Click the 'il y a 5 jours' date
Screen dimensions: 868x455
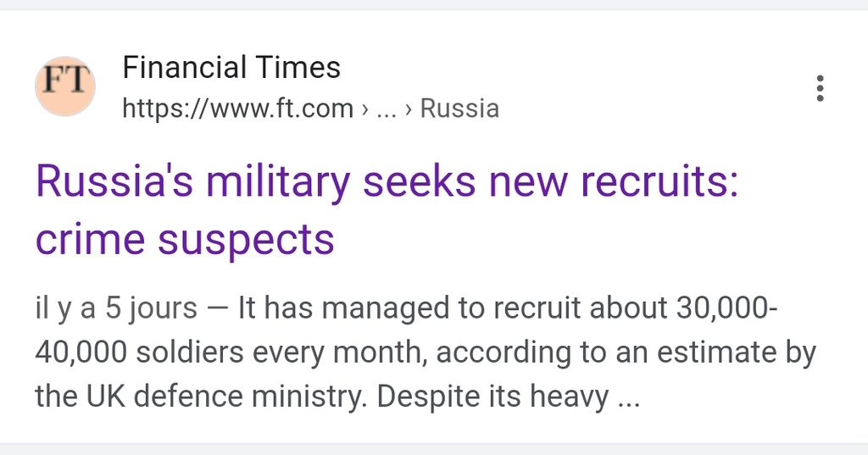point(115,308)
